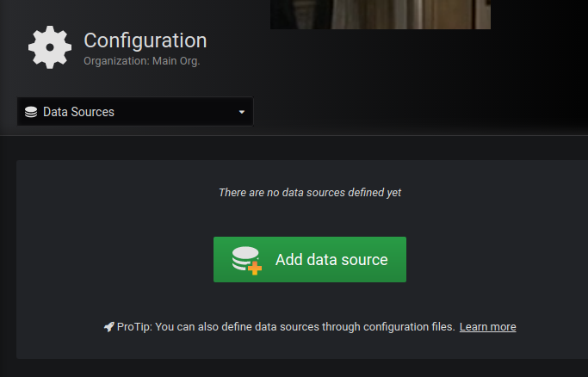This screenshot has height=377, width=588.
Task: Click empty space inside the data sources panel
Action: point(113,232)
